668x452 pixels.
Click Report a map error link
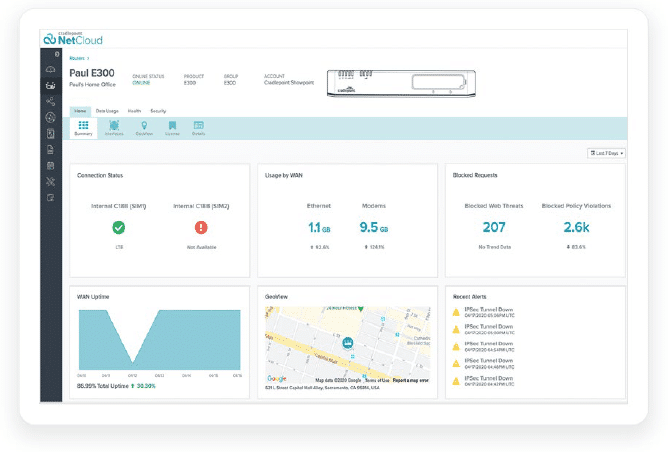click(x=408, y=380)
